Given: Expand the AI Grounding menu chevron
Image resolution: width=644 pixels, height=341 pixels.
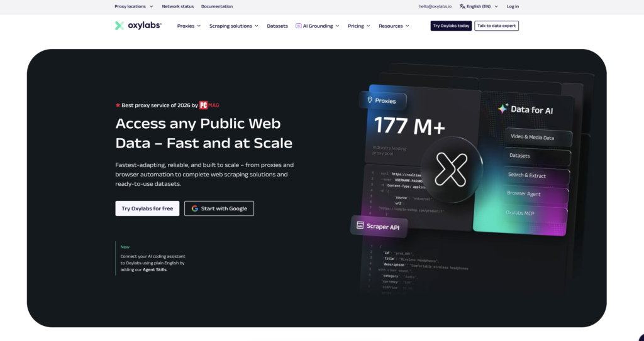Looking at the screenshot, I should [x=337, y=26].
